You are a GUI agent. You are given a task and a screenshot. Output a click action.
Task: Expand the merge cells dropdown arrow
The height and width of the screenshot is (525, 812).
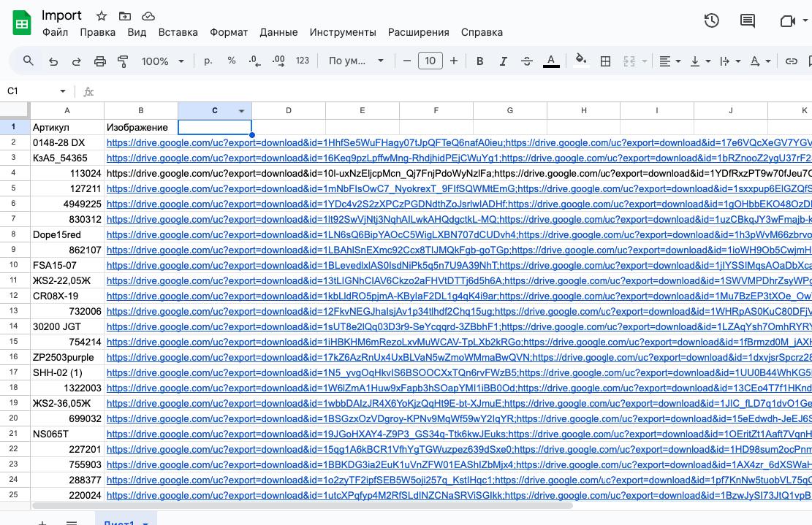(x=644, y=61)
